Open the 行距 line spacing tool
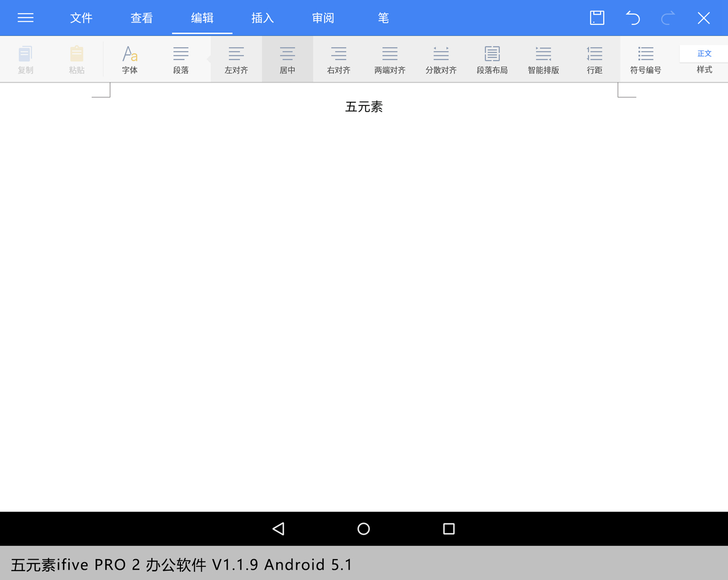The image size is (728, 580). click(594, 59)
